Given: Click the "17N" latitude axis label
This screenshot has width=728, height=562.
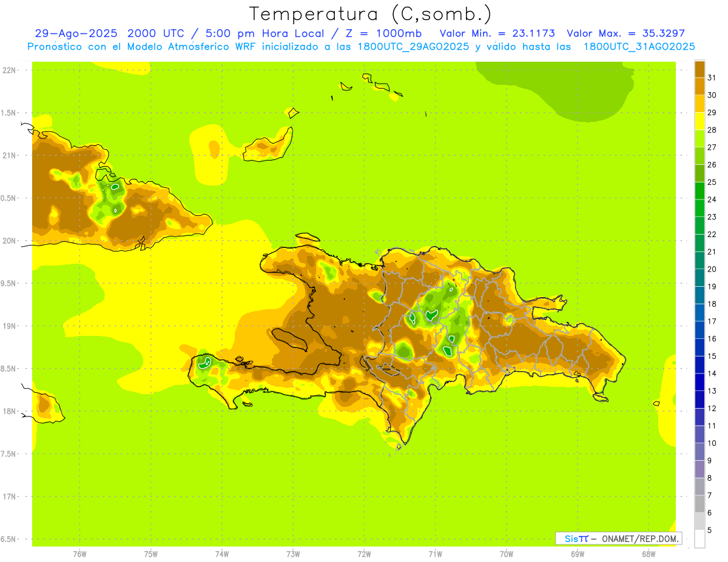Looking at the screenshot, I should coord(9,497).
